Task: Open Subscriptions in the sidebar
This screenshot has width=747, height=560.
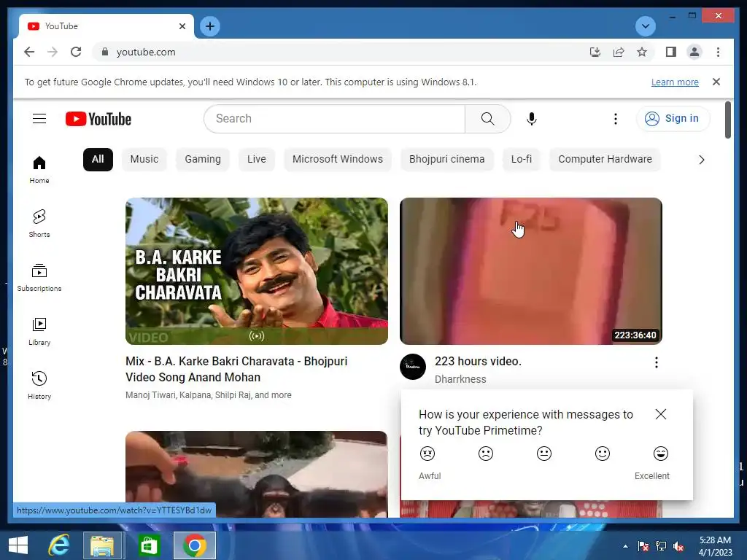Action: click(39, 278)
